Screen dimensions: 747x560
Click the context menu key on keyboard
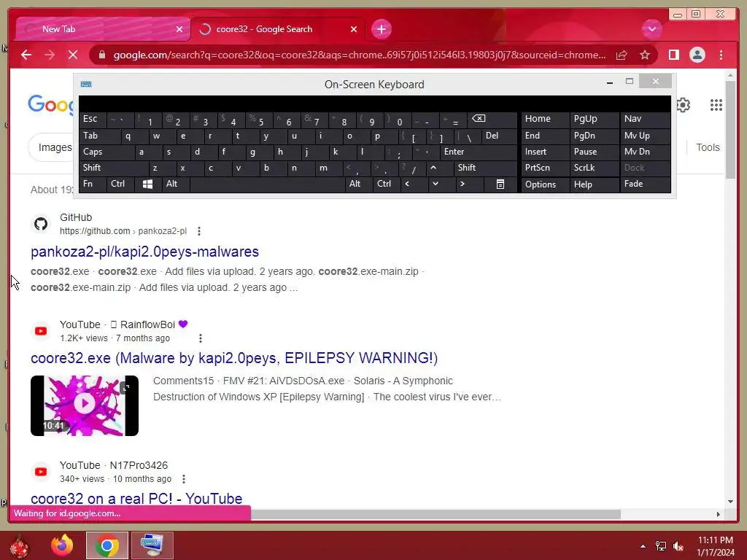[500, 184]
